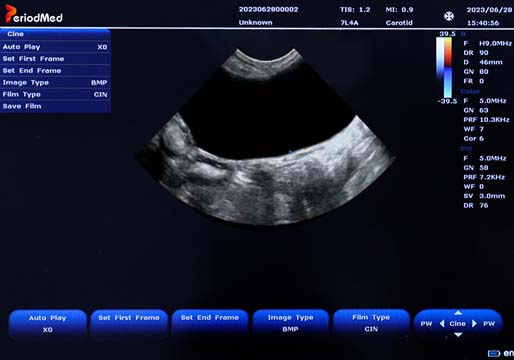Click the TIS: 1.2 readout

point(355,10)
